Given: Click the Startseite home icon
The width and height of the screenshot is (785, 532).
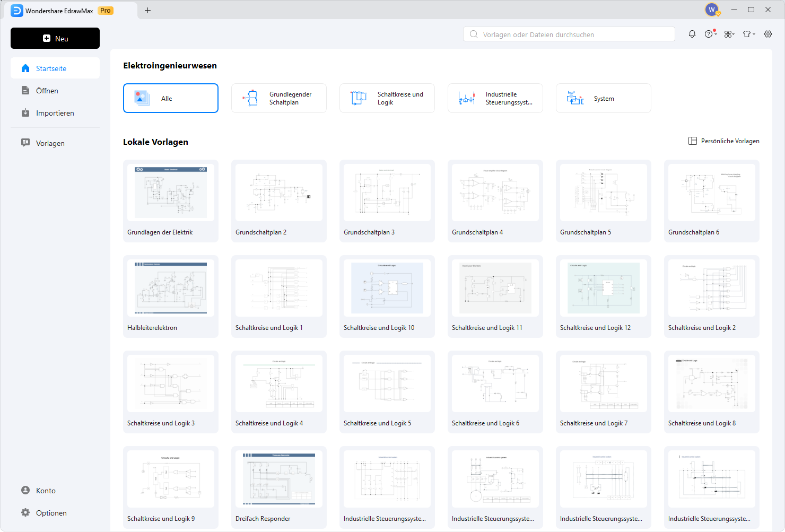Looking at the screenshot, I should (x=25, y=68).
